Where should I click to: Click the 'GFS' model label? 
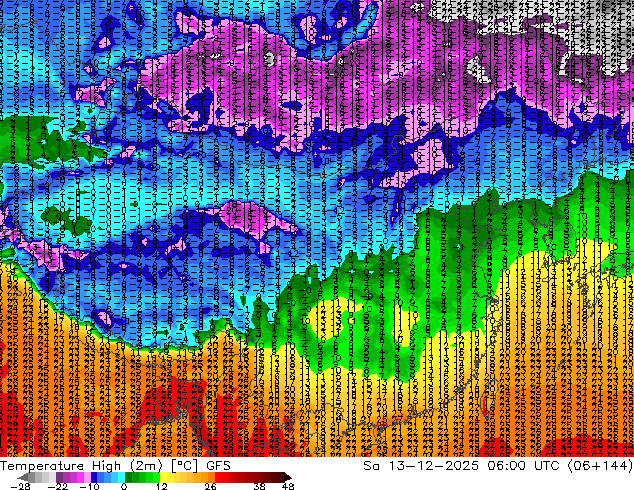pyautogui.click(x=218, y=466)
